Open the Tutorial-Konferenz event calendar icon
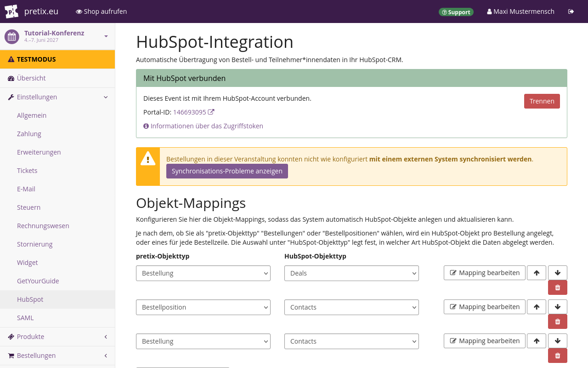Image resolution: width=588 pixels, height=368 pixels. click(11, 37)
